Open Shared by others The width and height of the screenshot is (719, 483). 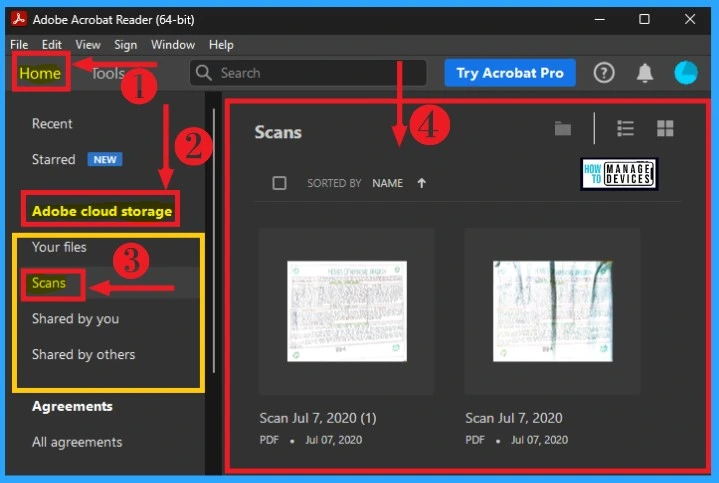click(83, 354)
